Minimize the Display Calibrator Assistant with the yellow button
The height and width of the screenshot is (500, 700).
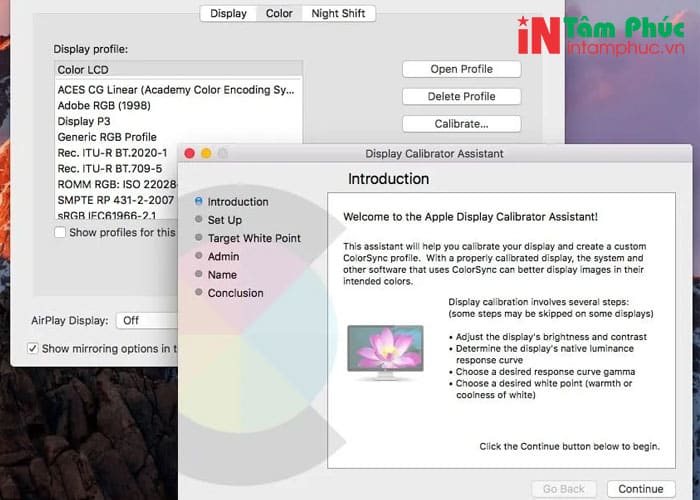click(x=206, y=154)
